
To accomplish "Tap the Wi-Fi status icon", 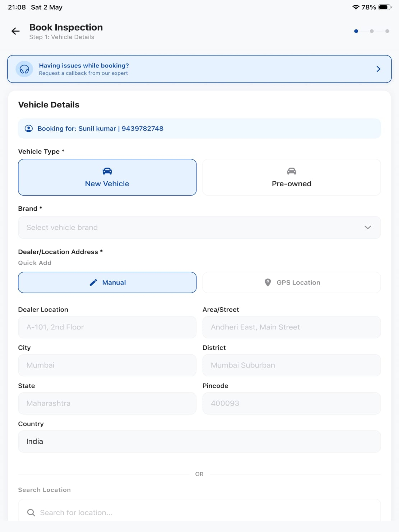I will [x=356, y=7].
